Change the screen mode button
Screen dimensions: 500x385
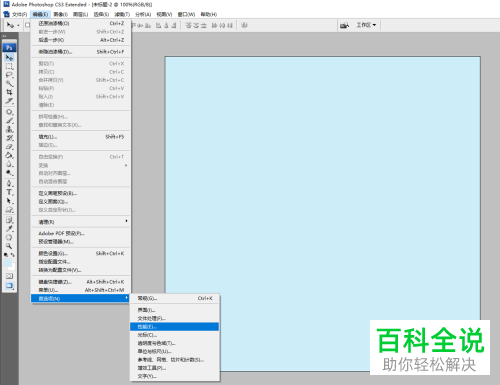coord(9,286)
